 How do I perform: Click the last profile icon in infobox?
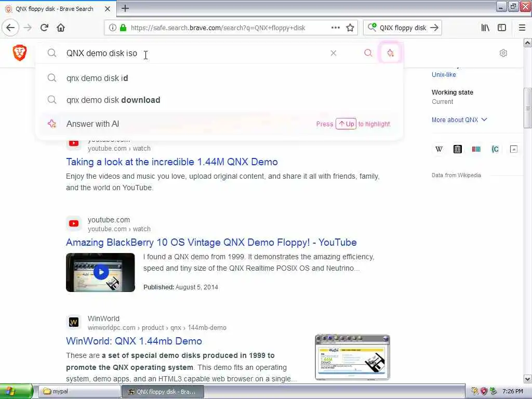click(x=514, y=149)
